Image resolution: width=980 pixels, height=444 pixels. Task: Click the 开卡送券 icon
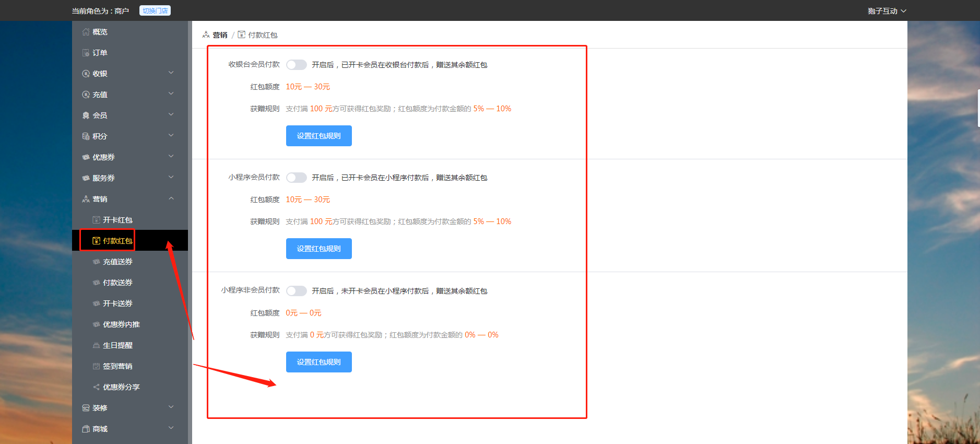click(96, 303)
